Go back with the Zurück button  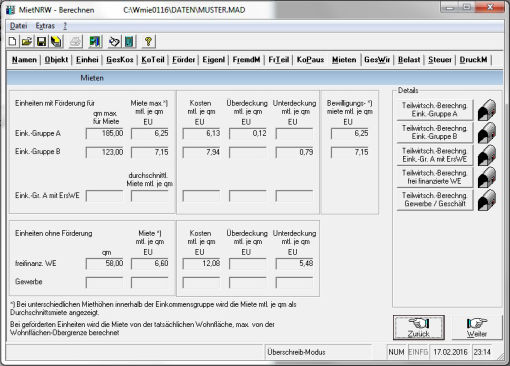click(x=419, y=327)
